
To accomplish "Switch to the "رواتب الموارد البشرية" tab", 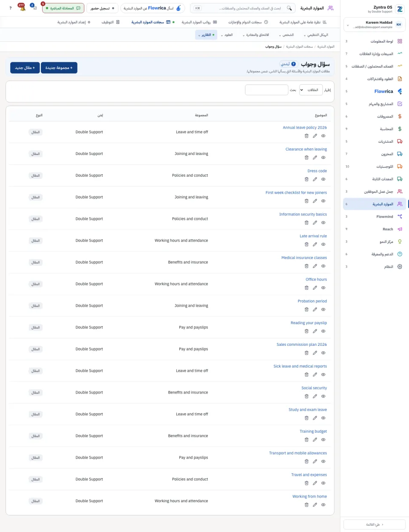I will tap(199, 22).
